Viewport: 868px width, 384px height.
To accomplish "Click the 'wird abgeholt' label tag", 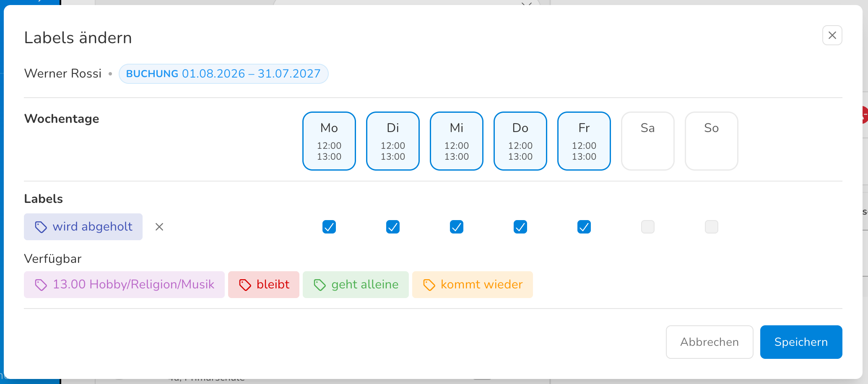I will point(83,227).
